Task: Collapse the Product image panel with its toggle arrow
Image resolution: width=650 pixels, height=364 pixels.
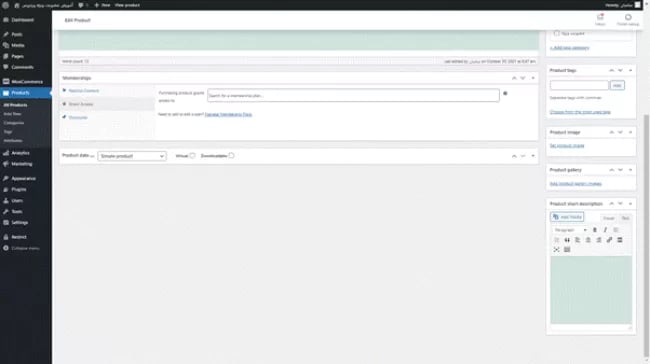Action: point(630,132)
